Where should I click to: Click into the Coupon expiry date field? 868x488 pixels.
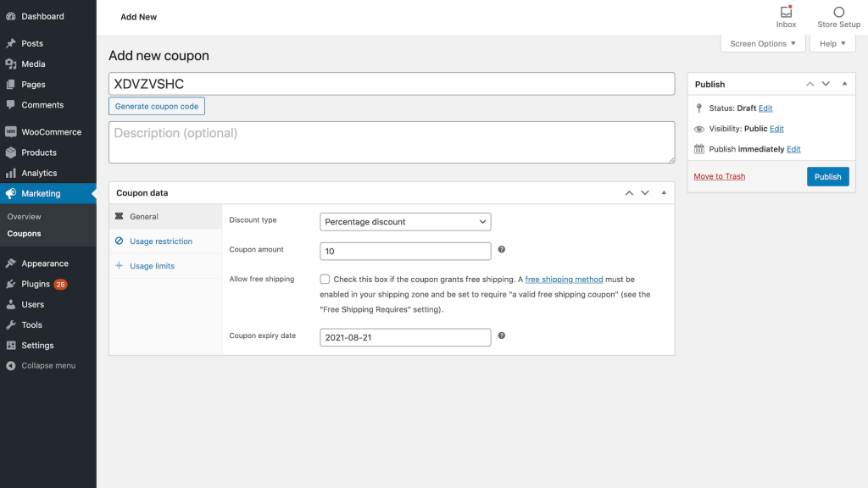point(406,337)
